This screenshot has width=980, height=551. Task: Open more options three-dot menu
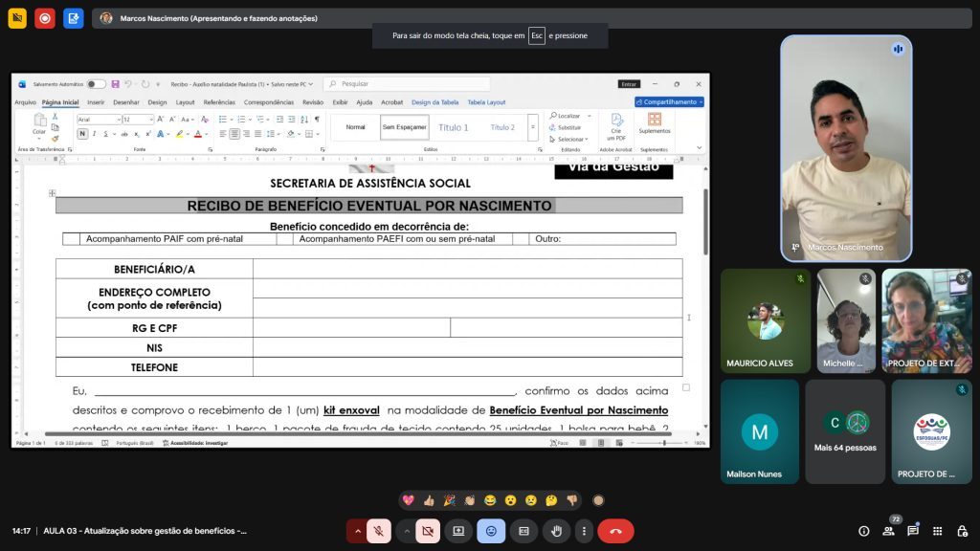pyautogui.click(x=584, y=531)
